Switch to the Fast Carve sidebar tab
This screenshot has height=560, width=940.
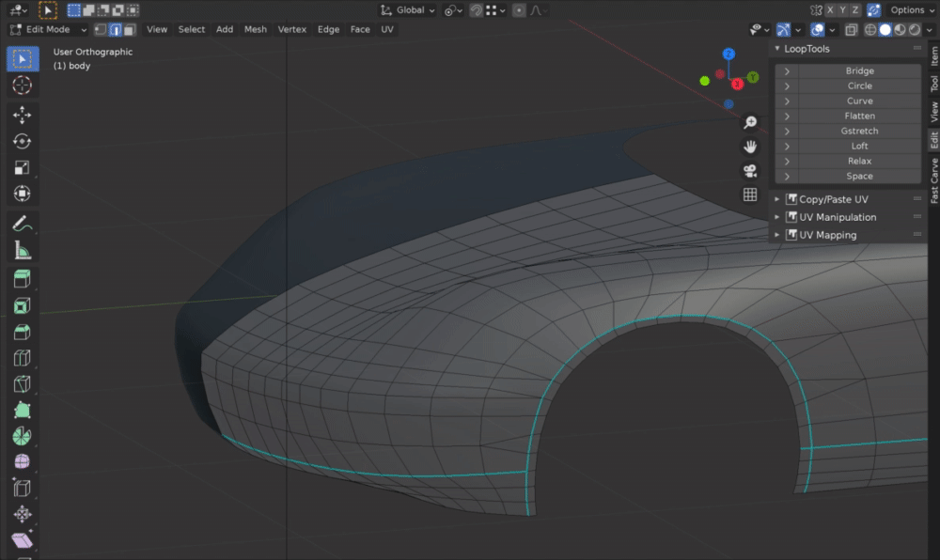pyautogui.click(x=934, y=180)
